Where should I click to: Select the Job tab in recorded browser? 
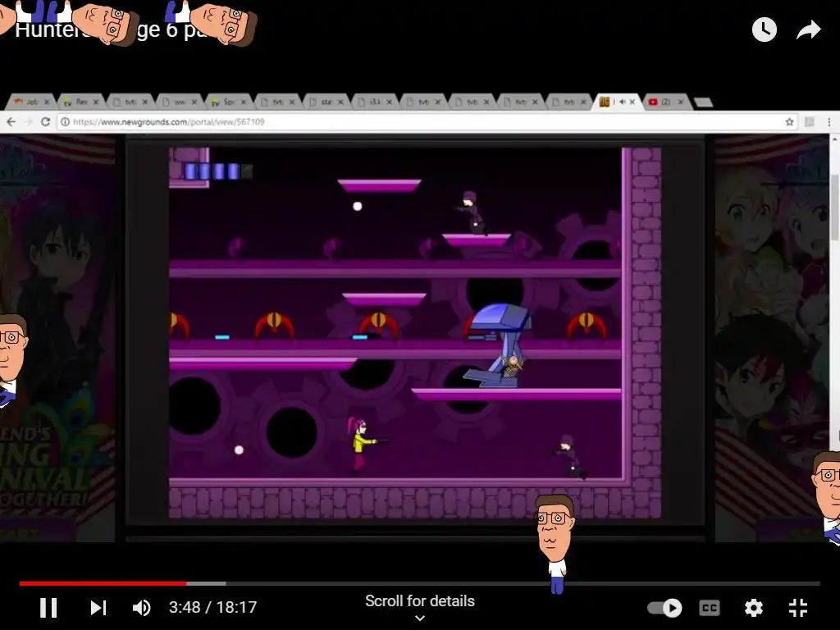coord(31,102)
